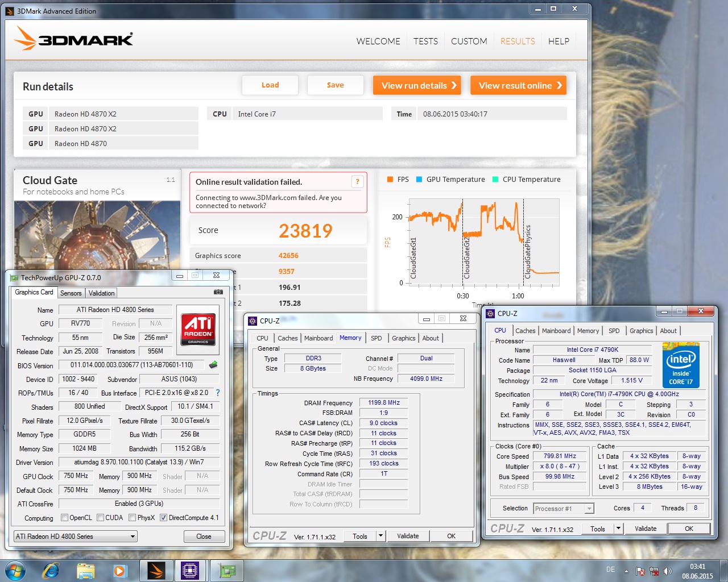Click Core Speed value 799.81 MHz
The width and height of the screenshot is (728, 582).
(560, 456)
